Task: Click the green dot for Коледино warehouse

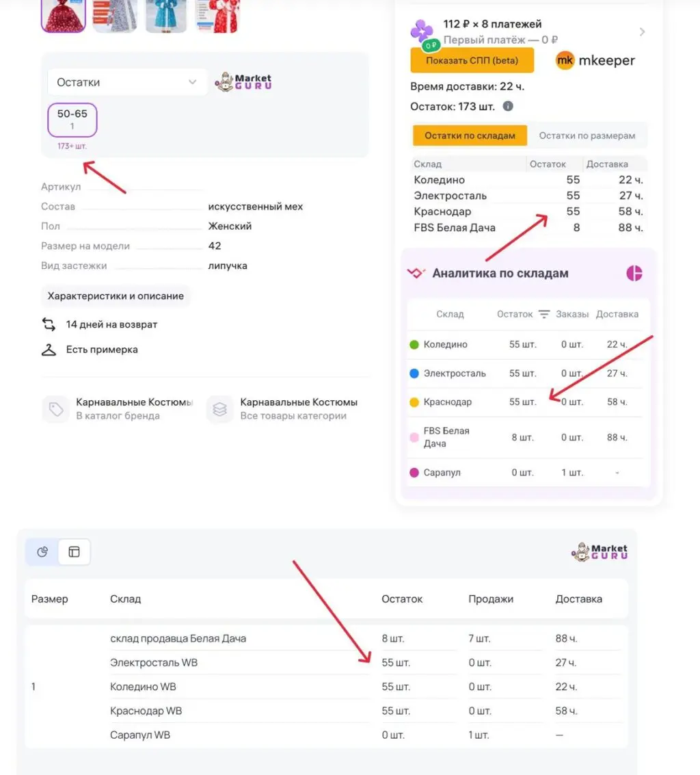Action: point(414,345)
